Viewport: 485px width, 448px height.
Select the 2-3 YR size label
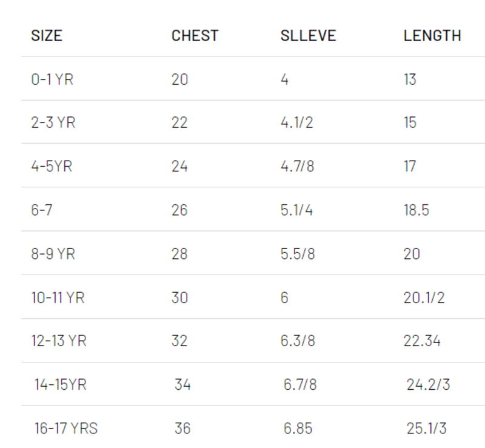pos(53,122)
